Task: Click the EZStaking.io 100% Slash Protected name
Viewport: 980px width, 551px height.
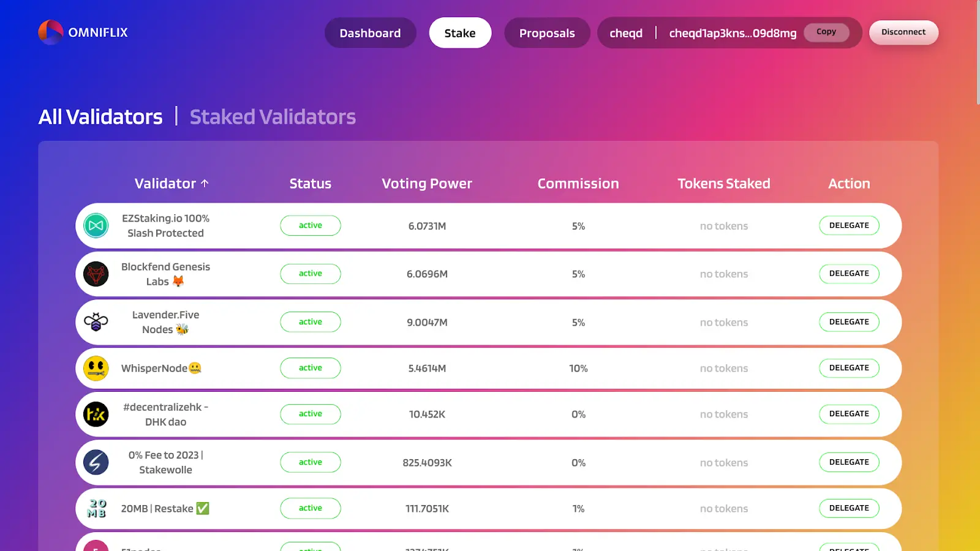Action: pyautogui.click(x=165, y=226)
